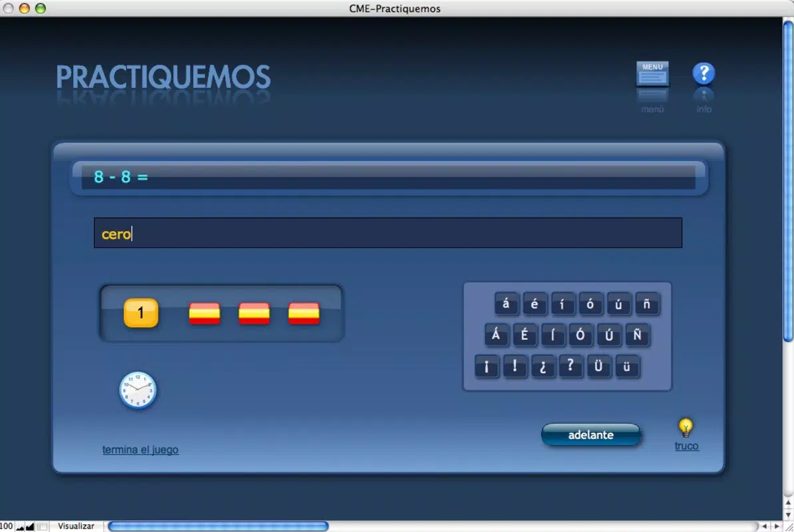
Task: Click the 8 - 8 = question text
Action: pyautogui.click(x=121, y=177)
